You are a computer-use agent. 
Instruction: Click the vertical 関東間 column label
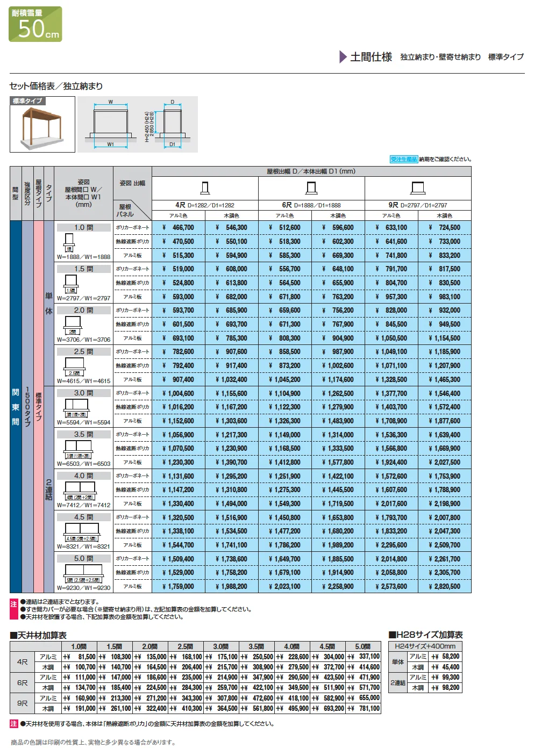pyautogui.click(x=16, y=407)
